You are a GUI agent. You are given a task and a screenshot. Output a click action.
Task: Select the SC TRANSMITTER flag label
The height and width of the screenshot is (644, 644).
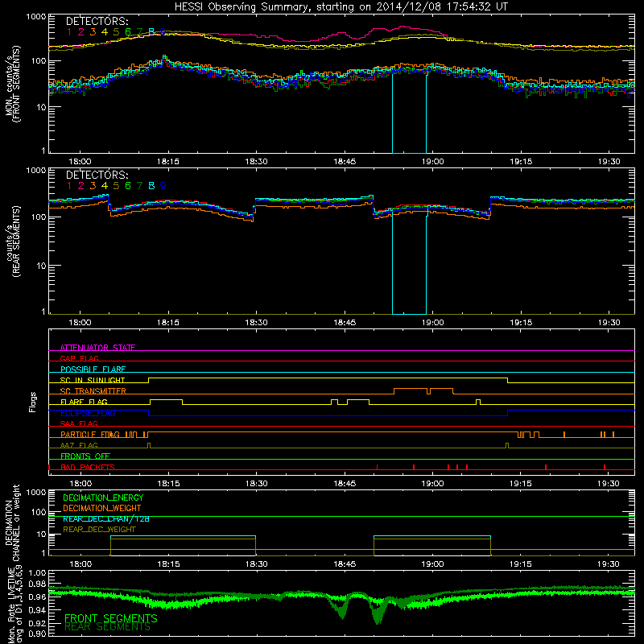coord(93,390)
